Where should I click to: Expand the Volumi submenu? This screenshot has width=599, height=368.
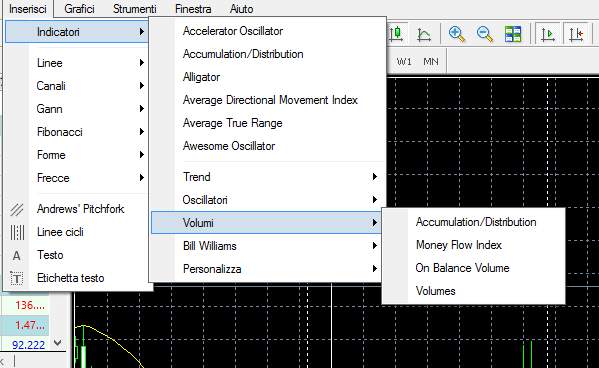[x=267, y=223]
